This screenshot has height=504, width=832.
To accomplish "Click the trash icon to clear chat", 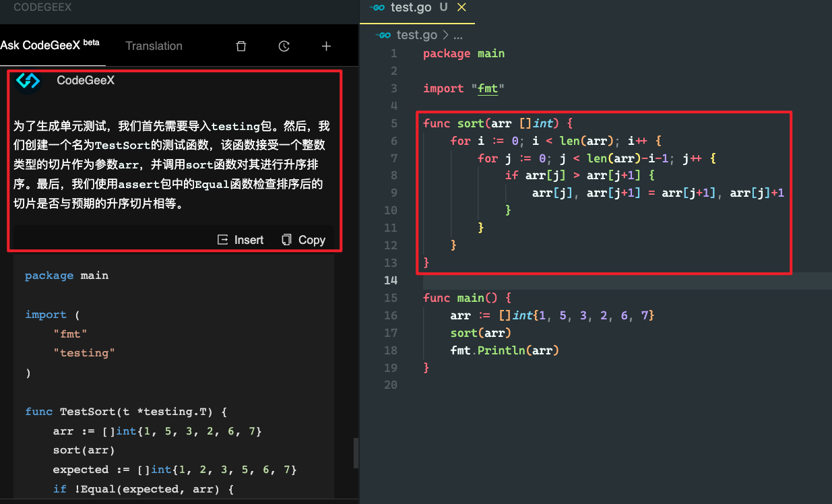I will coord(241,46).
